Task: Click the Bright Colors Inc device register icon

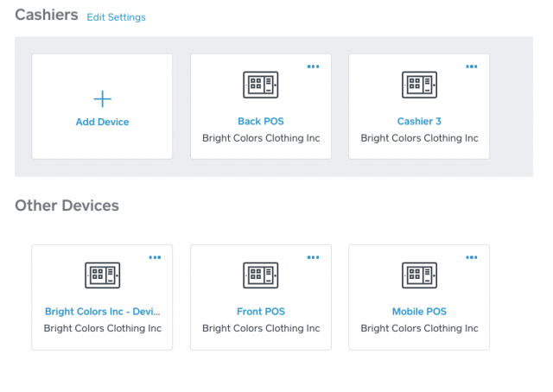Action: point(102,275)
